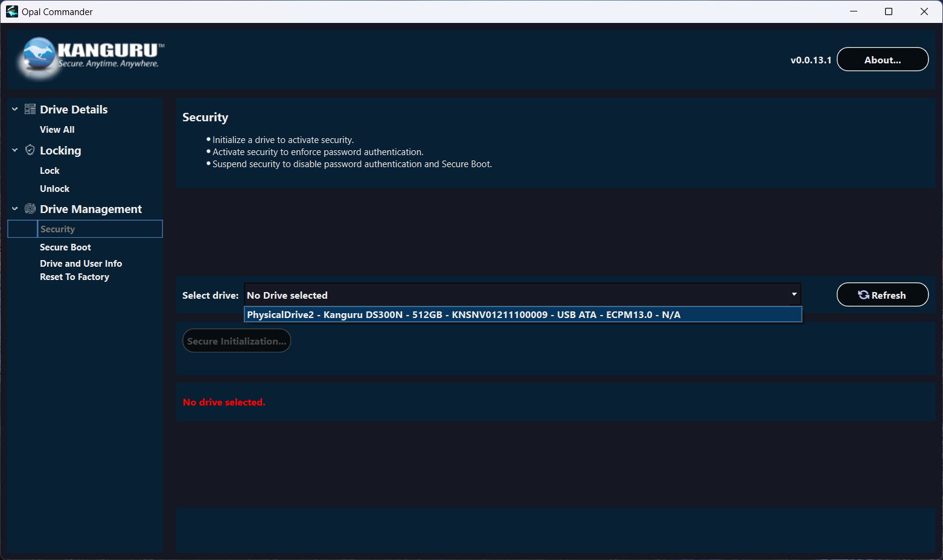Open the Unlock page
943x560 pixels.
click(x=55, y=189)
